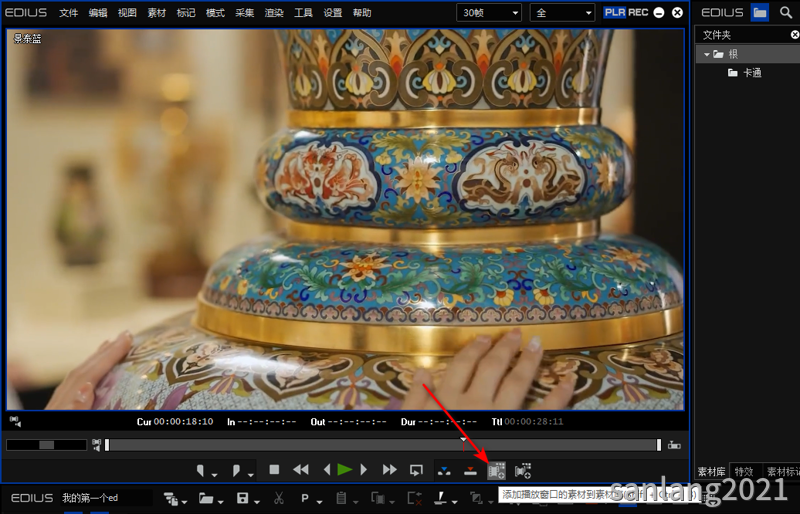Click the Fast Forward double-arrow button
Viewport: 800px width, 514px height.
389,469
